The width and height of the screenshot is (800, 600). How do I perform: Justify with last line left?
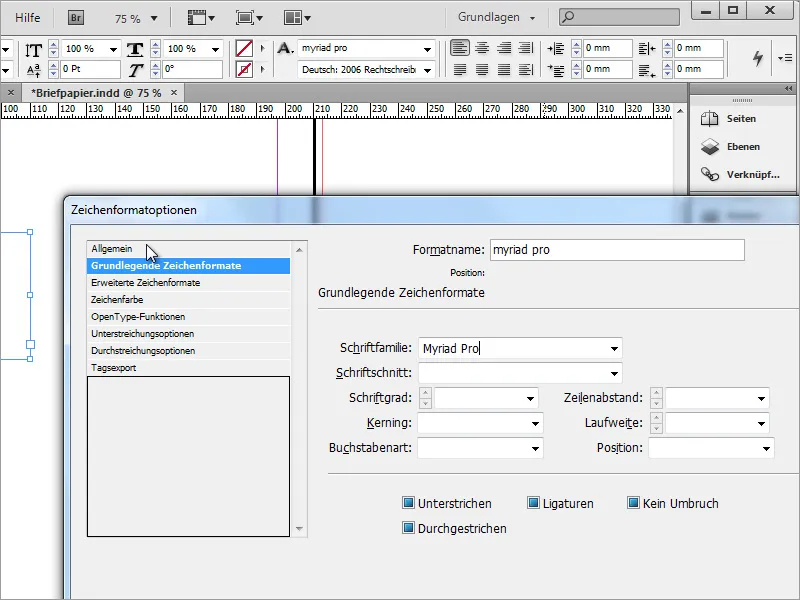point(460,69)
